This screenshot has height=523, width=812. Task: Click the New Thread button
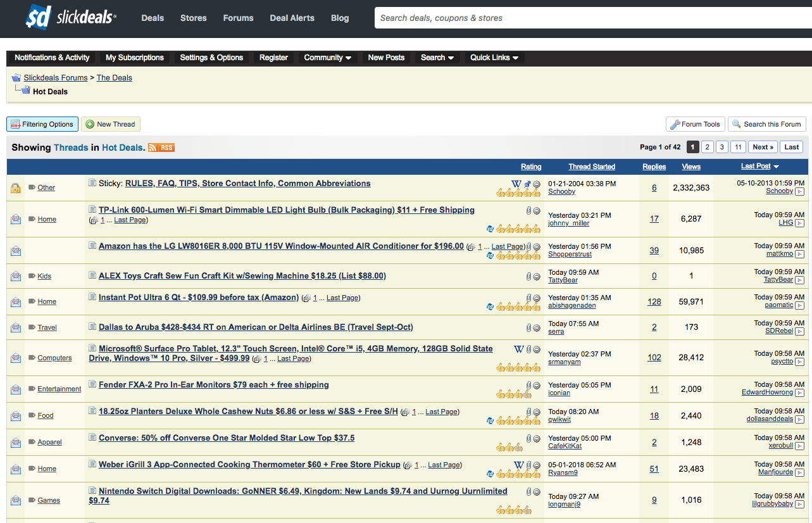111,124
